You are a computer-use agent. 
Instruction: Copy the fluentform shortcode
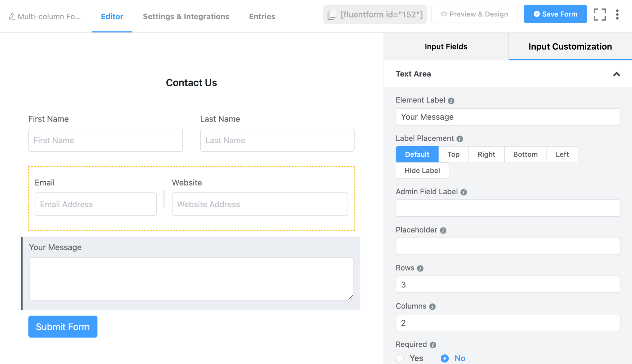pyautogui.click(x=374, y=14)
